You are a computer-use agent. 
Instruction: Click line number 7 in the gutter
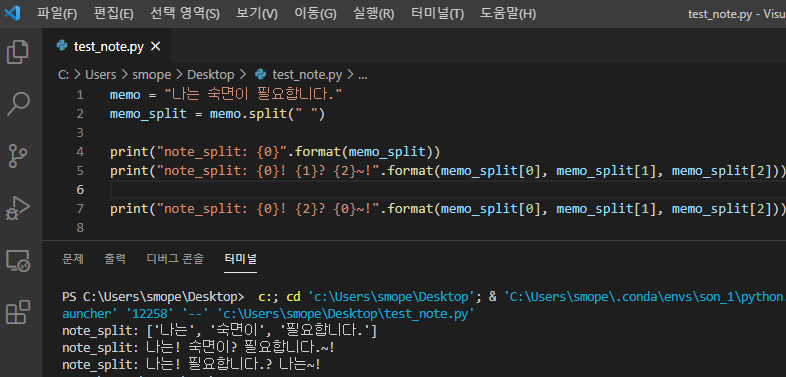coord(80,208)
